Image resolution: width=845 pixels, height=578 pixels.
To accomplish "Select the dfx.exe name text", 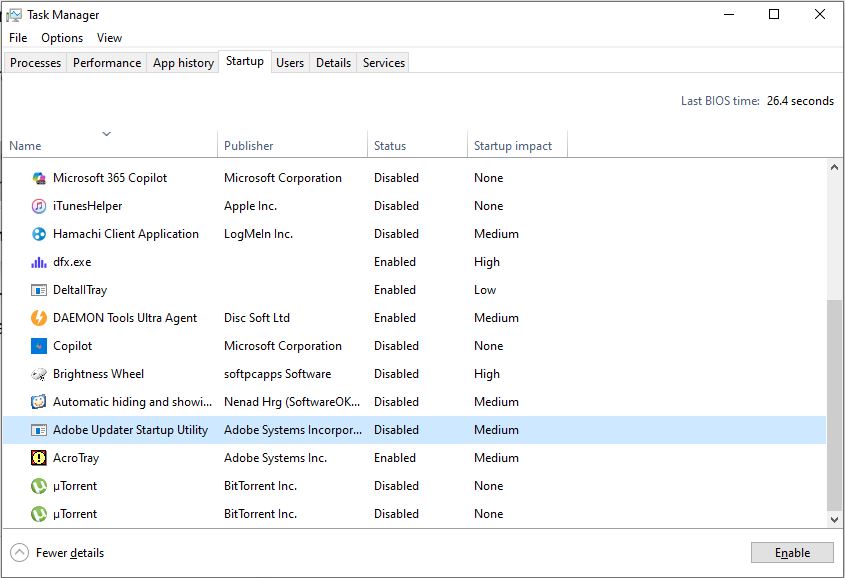I will [x=72, y=262].
